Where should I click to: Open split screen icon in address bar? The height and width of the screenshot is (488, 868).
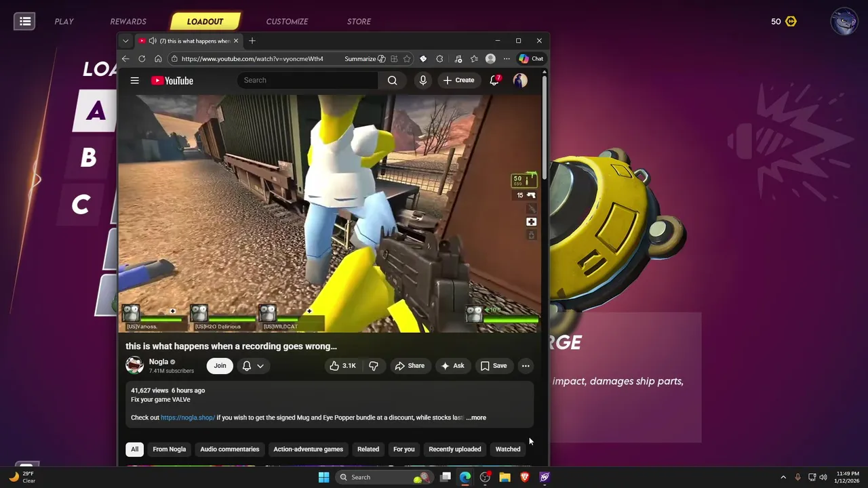(394, 59)
